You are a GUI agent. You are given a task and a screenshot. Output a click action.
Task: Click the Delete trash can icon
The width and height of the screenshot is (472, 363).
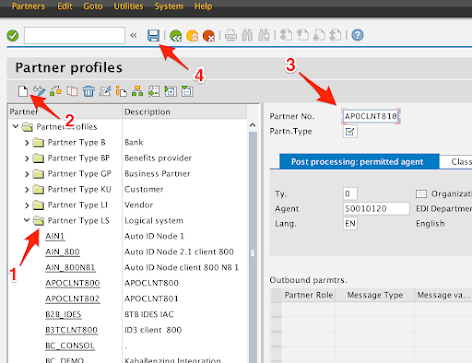[x=89, y=91]
